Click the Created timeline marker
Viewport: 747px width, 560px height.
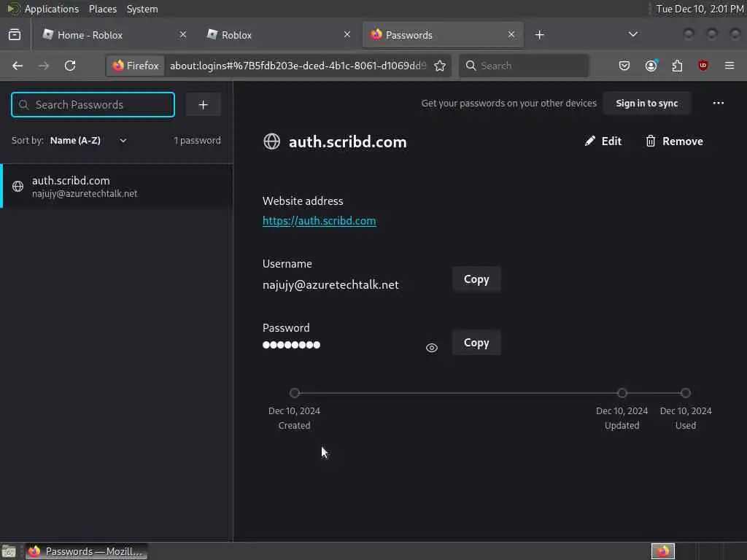pyautogui.click(x=295, y=393)
